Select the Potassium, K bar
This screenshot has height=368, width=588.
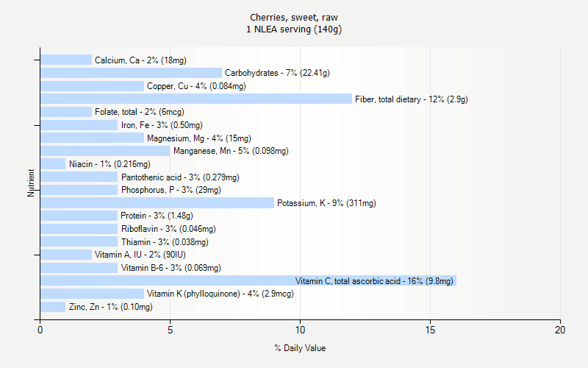tap(157, 203)
